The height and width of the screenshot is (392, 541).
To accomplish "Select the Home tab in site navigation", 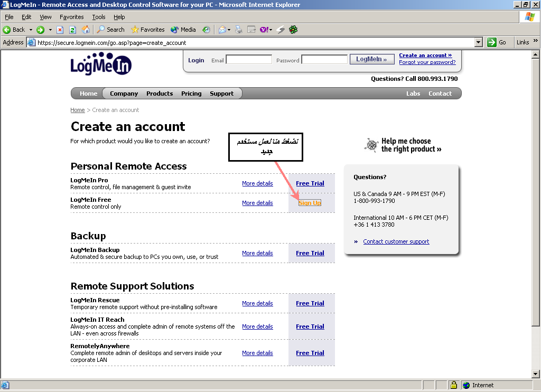I will click(88, 94).
